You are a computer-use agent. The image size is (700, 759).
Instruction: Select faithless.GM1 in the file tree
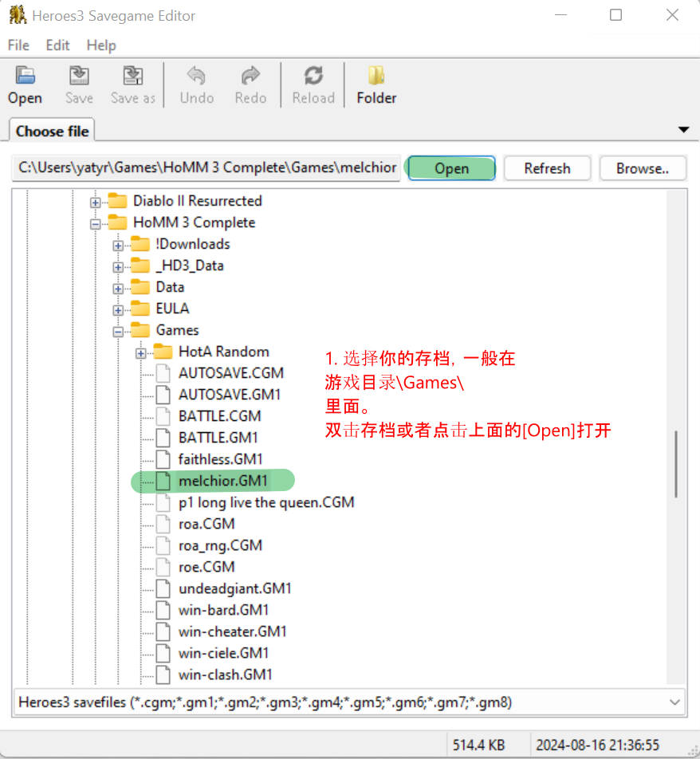pyautogui.click(x=220, y=459)
